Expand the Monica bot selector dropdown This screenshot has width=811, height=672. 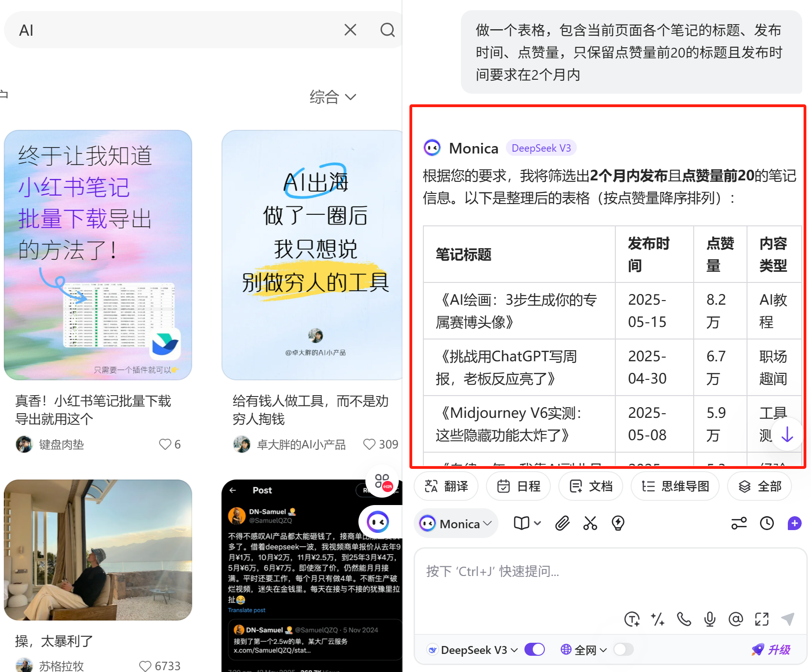pyautogui.click(x=456, y=524)
